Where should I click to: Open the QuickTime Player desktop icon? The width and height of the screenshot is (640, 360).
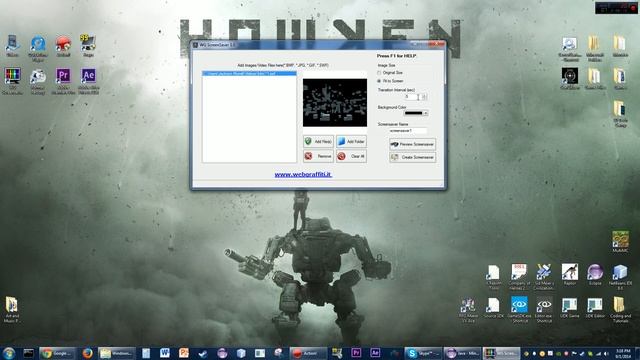pyautogui.click(x=38, y=49)
